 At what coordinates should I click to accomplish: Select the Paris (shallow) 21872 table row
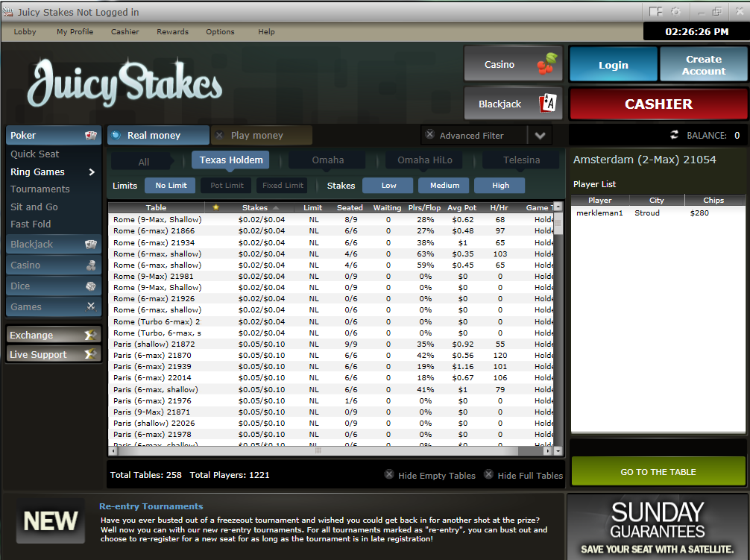coord(331,344)
